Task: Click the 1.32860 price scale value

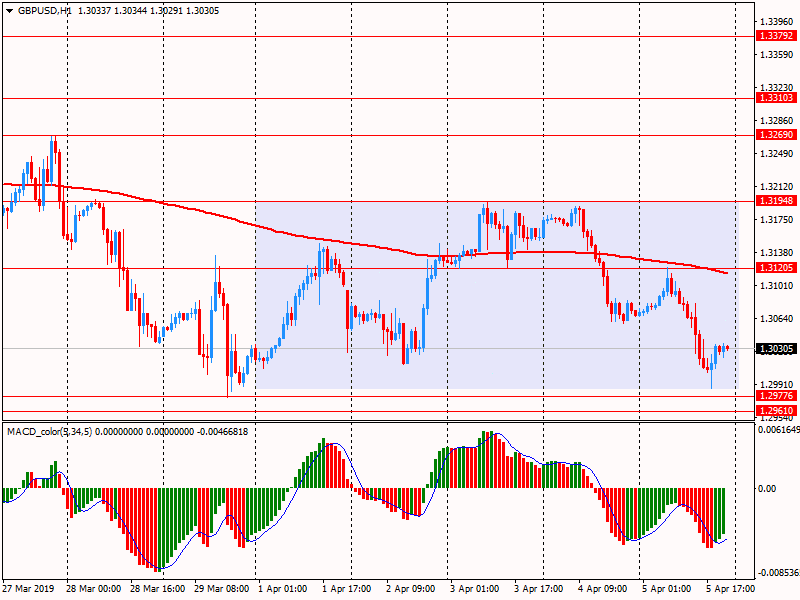Action: pos(777,120)
